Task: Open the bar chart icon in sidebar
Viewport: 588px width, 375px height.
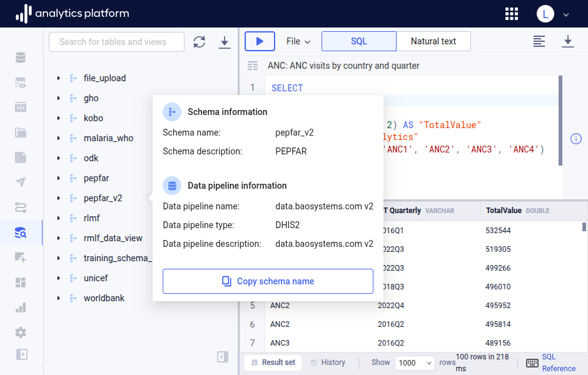Action: click(21, 307)
